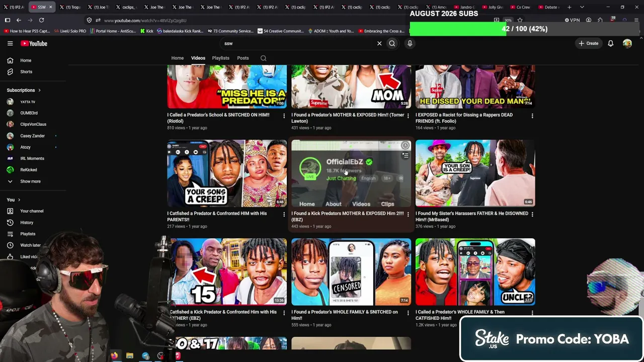The width and height of the screenshot is (644, 362).
Task: Open options menu for Foolio racist video
Action: 532,116
